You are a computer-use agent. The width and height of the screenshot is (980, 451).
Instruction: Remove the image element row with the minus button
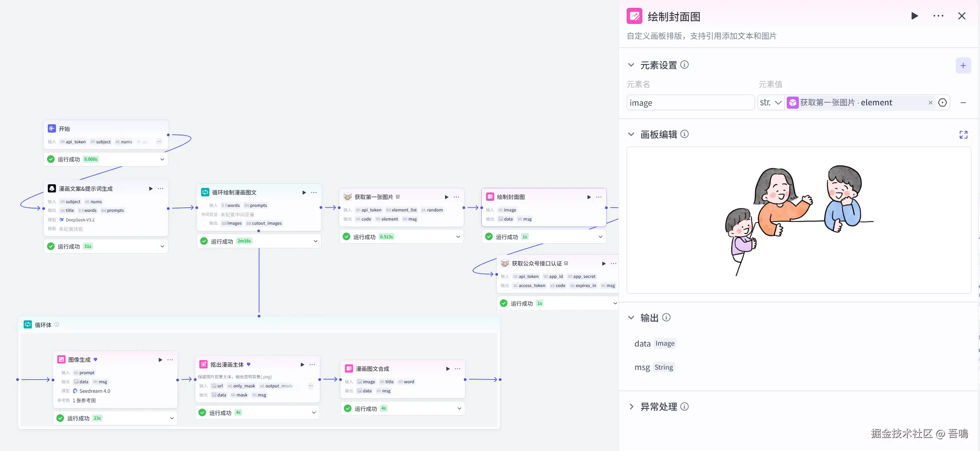[963, 103]
